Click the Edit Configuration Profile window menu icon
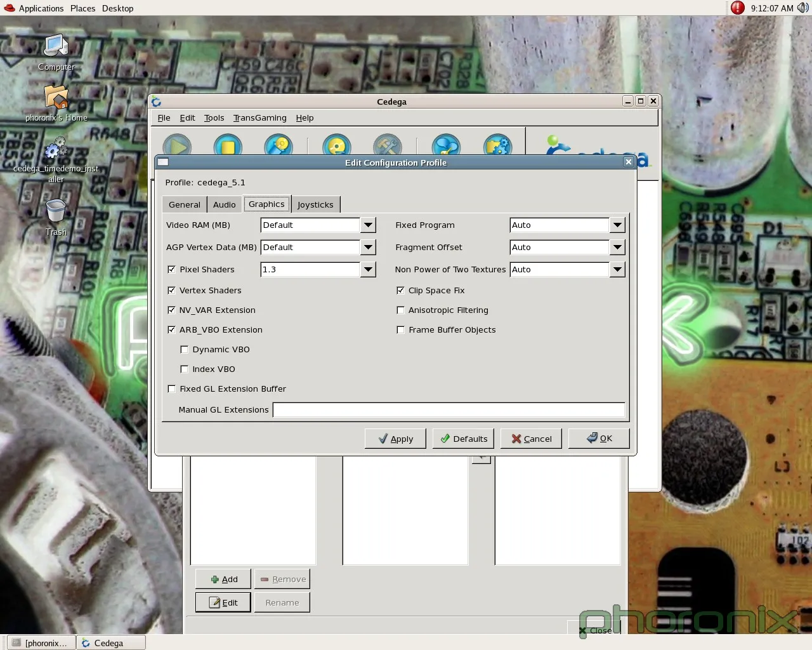Viewport: 812px width, 650px height. pos(163,162)
